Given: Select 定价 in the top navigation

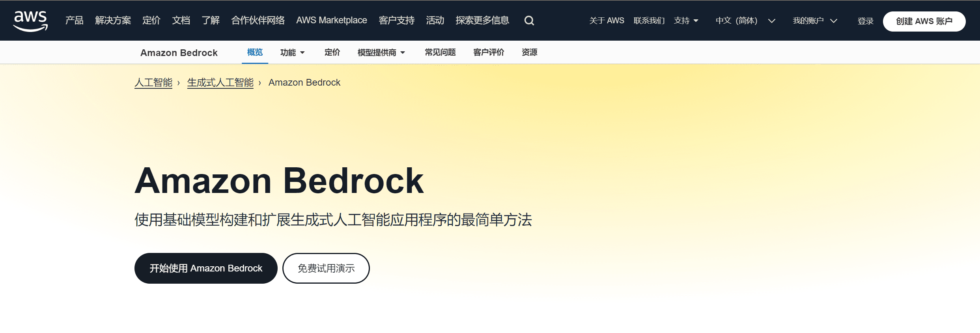Looking at the screenshot, I should 151,21.
